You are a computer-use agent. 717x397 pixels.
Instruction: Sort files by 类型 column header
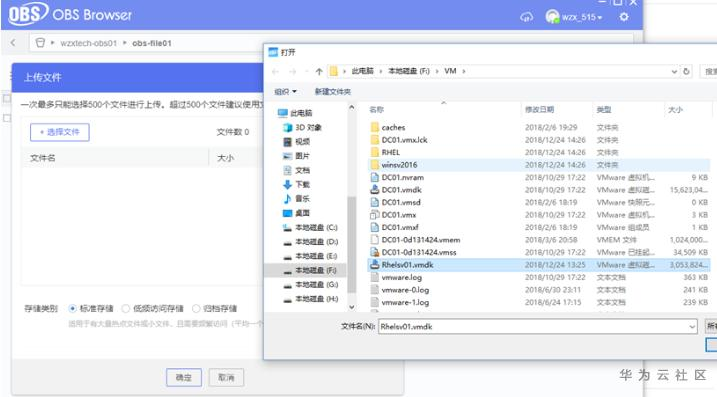pos(604,110)
